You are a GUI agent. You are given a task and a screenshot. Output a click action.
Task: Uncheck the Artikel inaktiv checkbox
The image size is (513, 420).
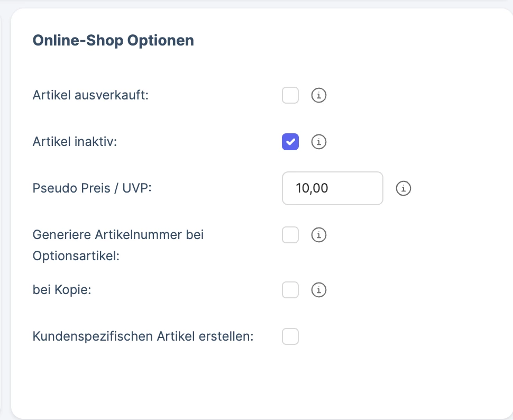click(290, 142)
